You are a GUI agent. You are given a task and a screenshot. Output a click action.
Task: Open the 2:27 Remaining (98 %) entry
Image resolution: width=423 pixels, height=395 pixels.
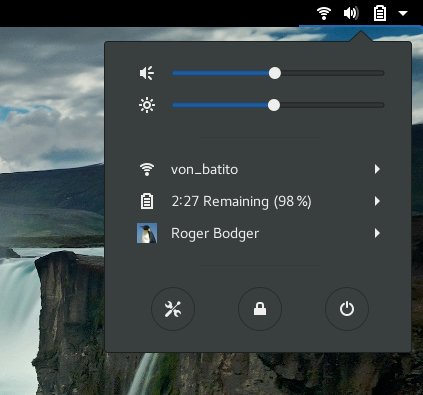tap(258, 201)
